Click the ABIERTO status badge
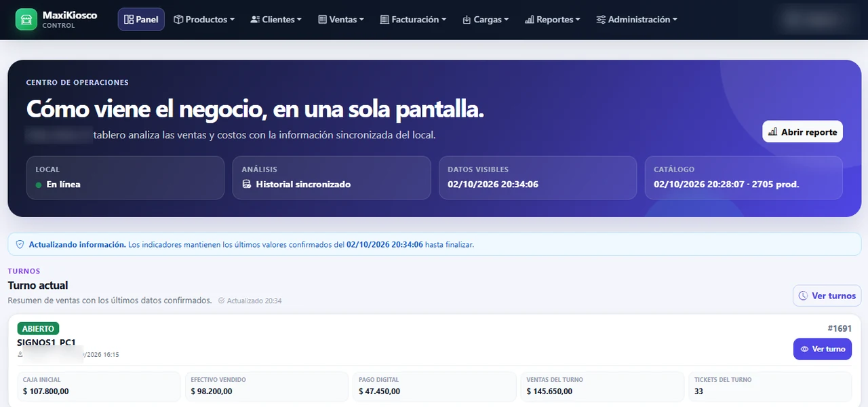 tap(38, 329)
